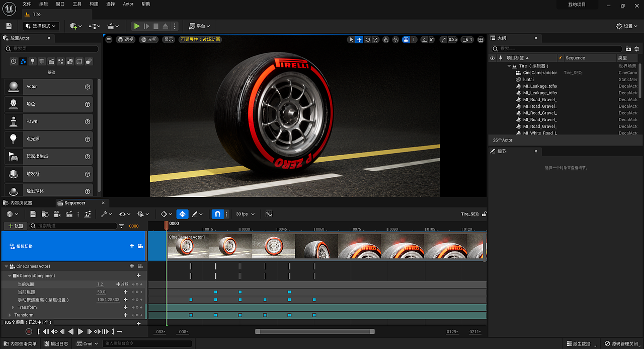Toggle grid snapping in viewport

click(406, 39)
